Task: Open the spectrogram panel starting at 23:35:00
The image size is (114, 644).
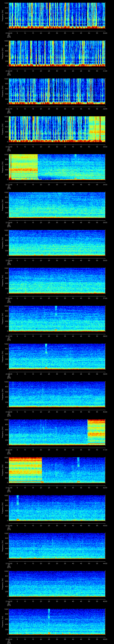Action: (x=57, y=243)
